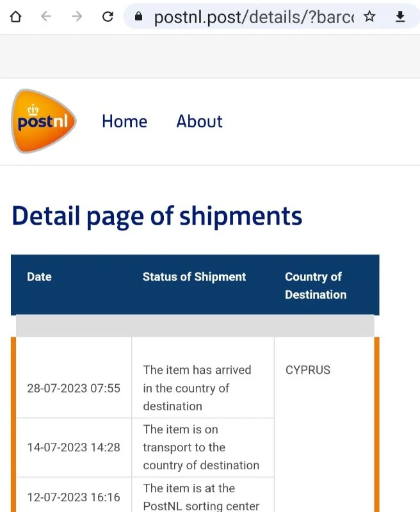Go forward with the right arrow
The height and width of the screenshot is (512, 420).
(77, 17)
